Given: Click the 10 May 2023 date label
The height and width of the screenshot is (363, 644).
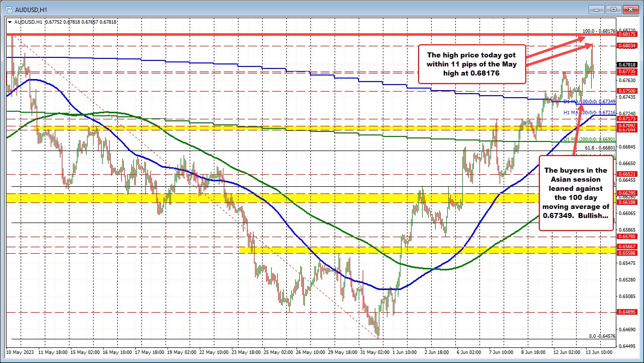Looking at the screenshot, I should pos(19,352).
